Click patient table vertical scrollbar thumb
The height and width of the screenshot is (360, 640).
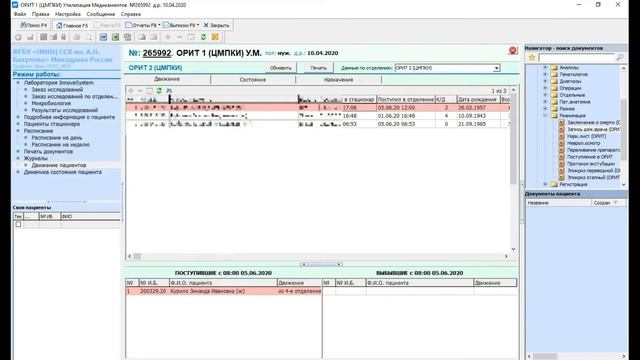pyautogui.click(x=513, y=139)
